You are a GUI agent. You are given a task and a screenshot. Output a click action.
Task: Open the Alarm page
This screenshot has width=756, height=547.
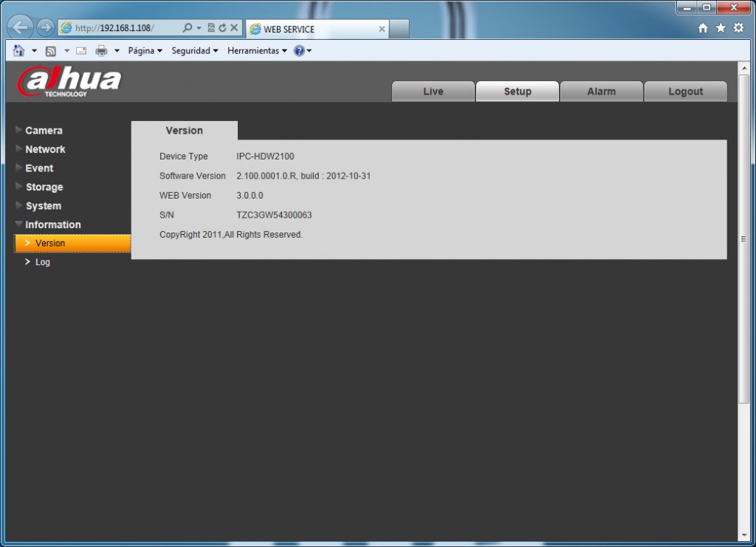pyautogui.click(x=601, y=91)
